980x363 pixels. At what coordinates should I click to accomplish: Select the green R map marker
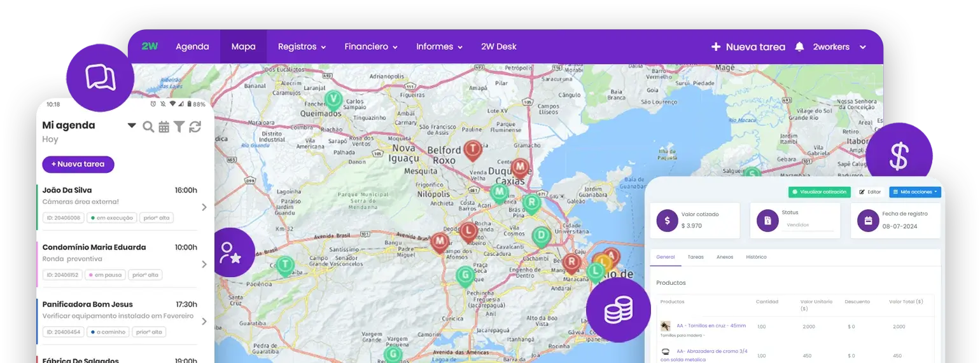[531, 204]
